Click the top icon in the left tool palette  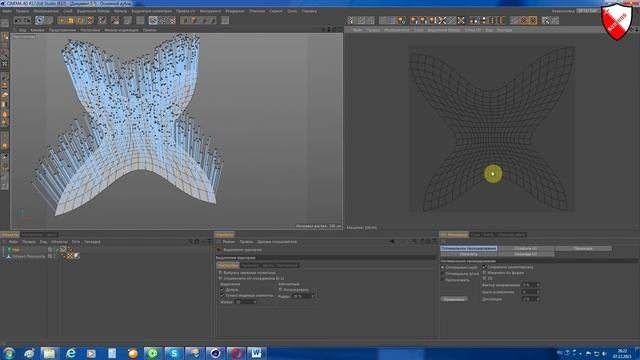(4, 23)
